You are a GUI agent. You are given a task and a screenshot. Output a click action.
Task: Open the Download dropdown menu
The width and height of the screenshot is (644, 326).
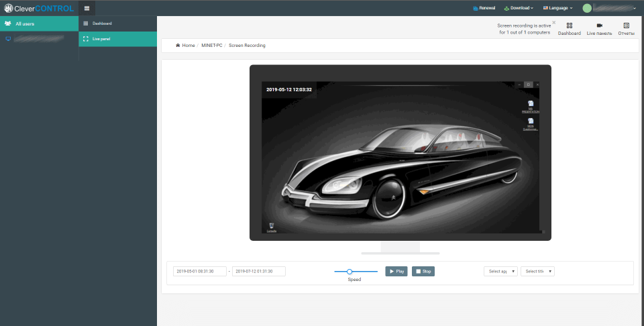519,8
